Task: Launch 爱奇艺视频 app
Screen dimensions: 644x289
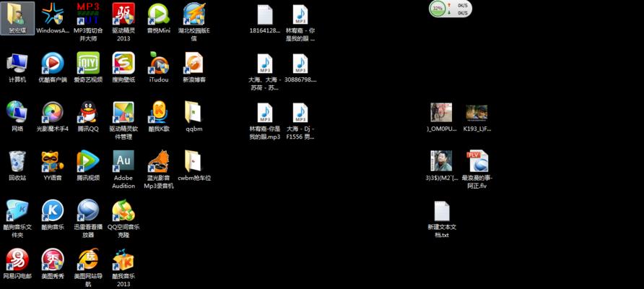Action: [88, 68]
